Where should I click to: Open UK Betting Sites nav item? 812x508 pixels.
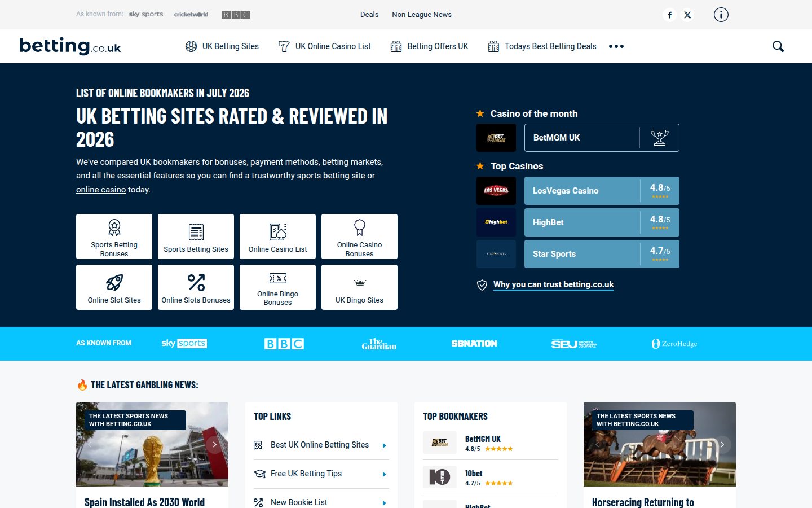tap(222, 46)
